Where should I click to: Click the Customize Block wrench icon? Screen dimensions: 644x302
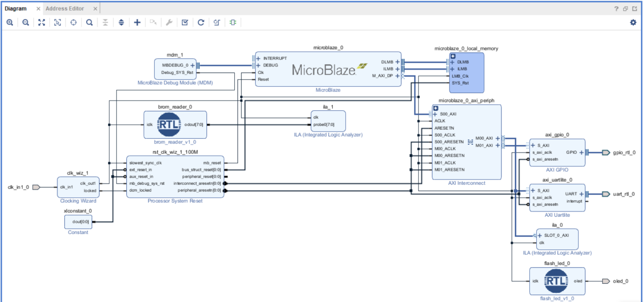tap(169, 23)
